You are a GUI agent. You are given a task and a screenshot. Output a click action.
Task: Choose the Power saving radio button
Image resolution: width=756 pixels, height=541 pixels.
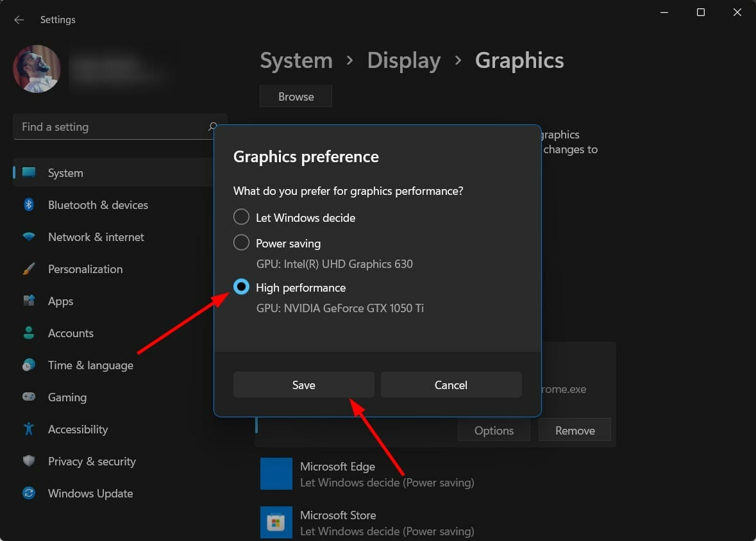[x=241, y=243]
